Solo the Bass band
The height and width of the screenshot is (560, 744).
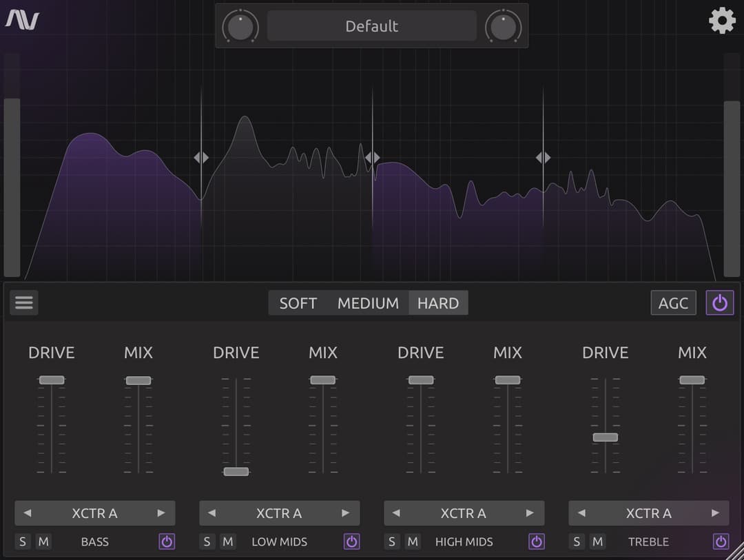coord(23,541)
